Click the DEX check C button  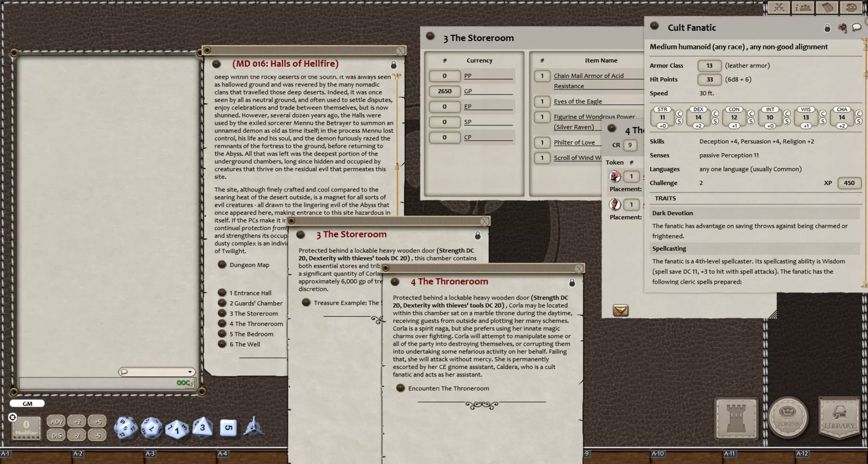(x=715, y=114)
